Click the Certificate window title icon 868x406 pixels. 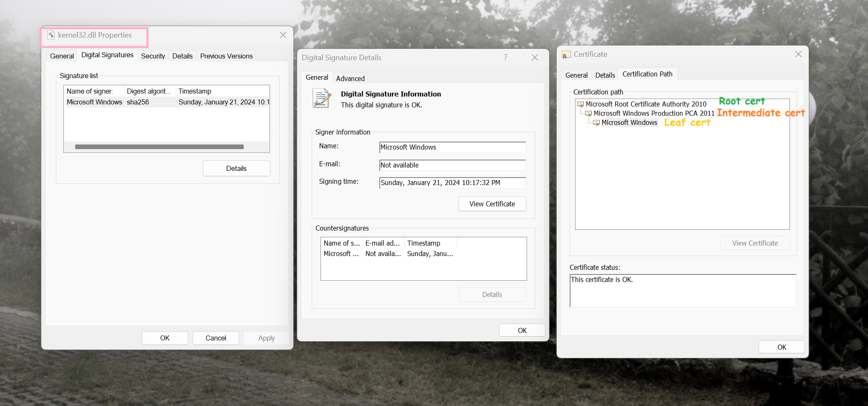tap(566, 55)
